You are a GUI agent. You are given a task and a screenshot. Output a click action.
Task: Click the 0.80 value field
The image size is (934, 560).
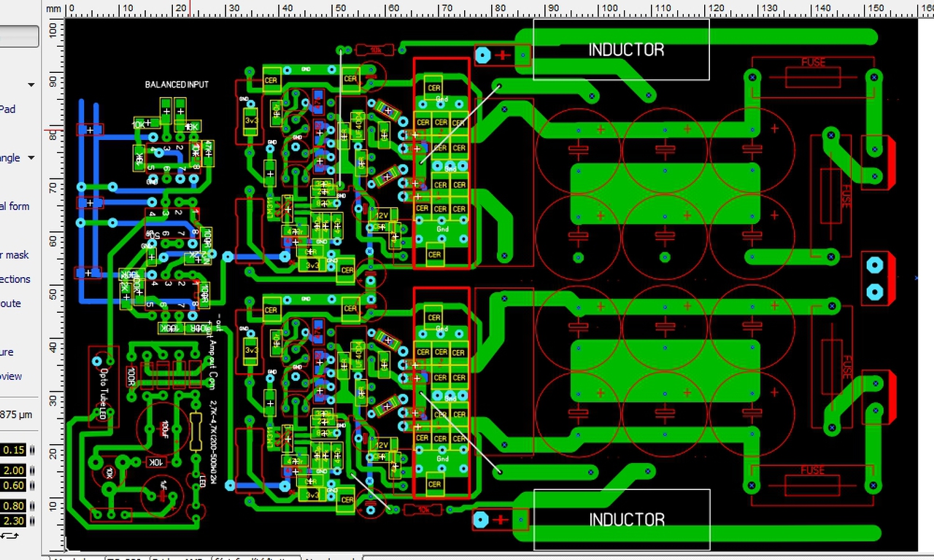click(x=14, y=506)
